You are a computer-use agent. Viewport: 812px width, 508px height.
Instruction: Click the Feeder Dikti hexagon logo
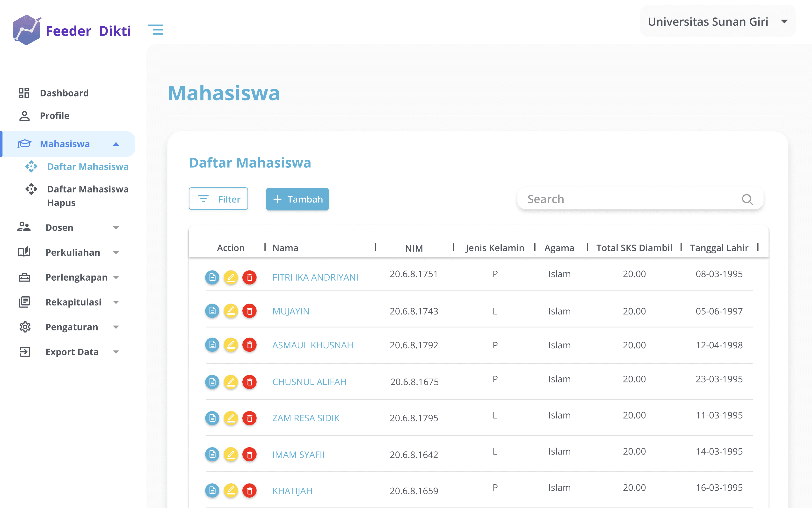click(x=27, y=30)
